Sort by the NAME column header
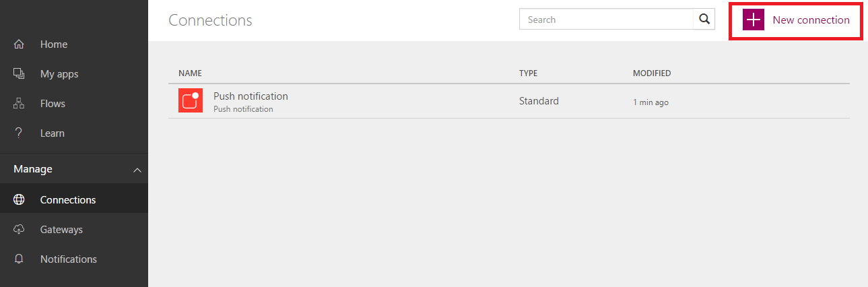 click(190, 73)
